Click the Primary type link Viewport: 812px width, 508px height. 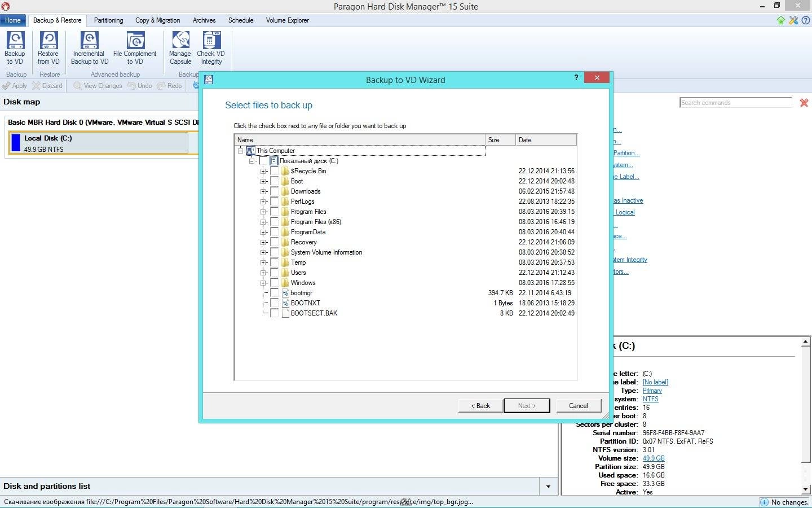pos(652,391)
